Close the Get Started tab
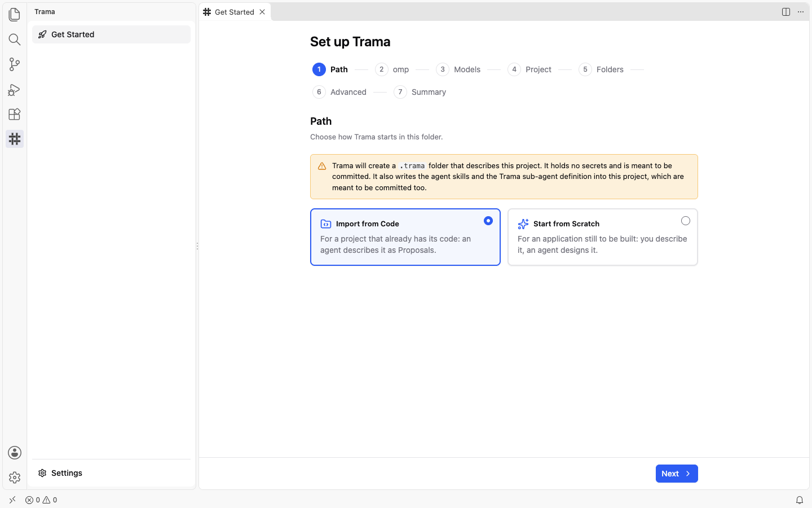Image resolution: width=812 pixels, height=508 pixels. coord(262,12)
